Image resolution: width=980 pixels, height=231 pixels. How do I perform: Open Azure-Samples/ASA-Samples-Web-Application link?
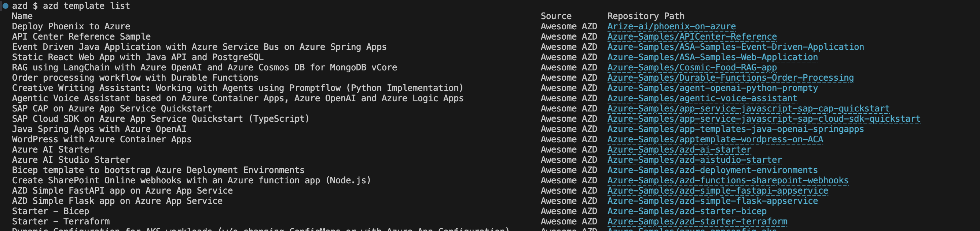coord(713,57)
